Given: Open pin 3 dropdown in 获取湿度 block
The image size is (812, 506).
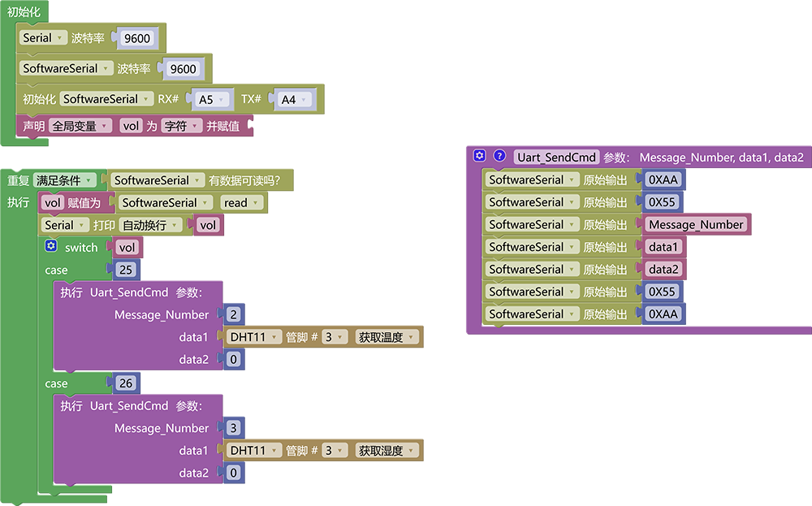Looking at the screenshot, I should pos(334,451).
